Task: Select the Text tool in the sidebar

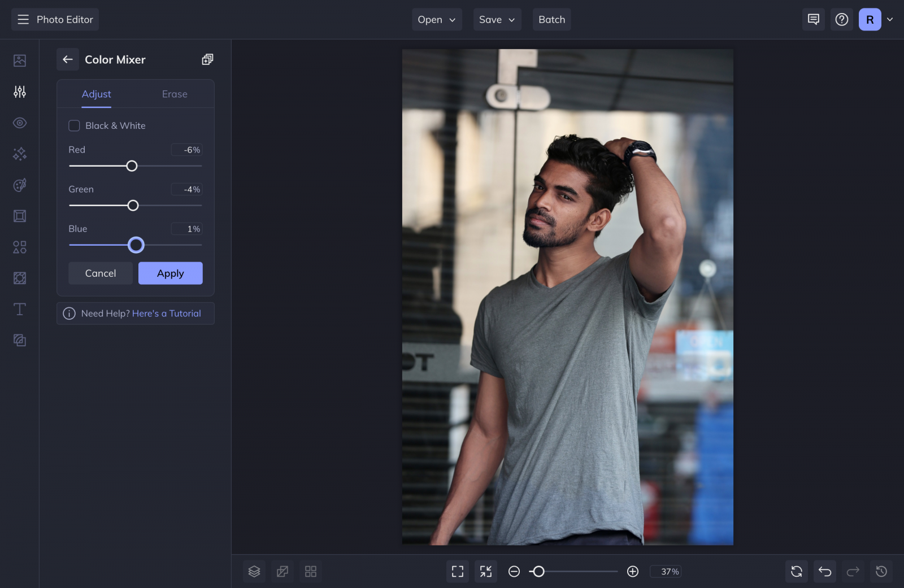Action: [x=20, y=309]
